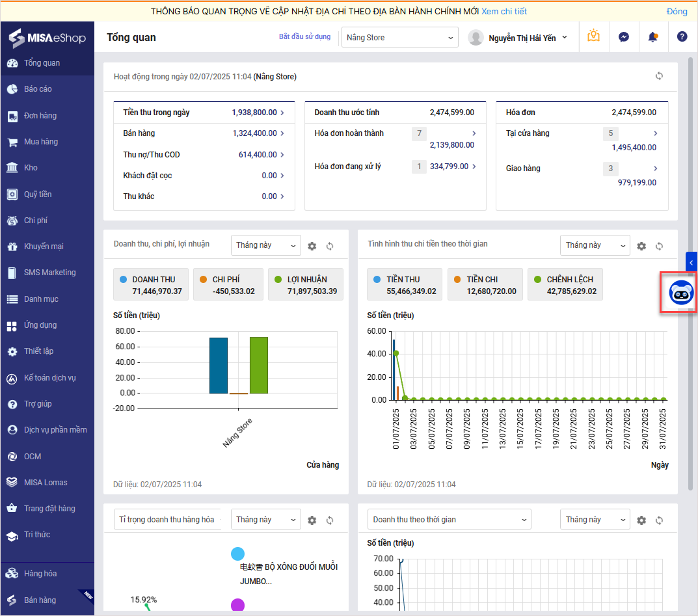Viewport: 698px width, 616px height.
Task: Open the Doanh thu theo thời gian dropdown
Action: point(449,520)
